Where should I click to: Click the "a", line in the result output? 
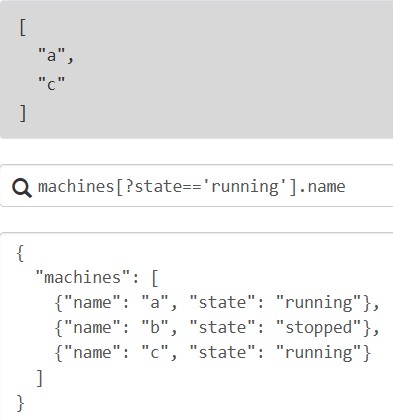[x=56, y=55]
